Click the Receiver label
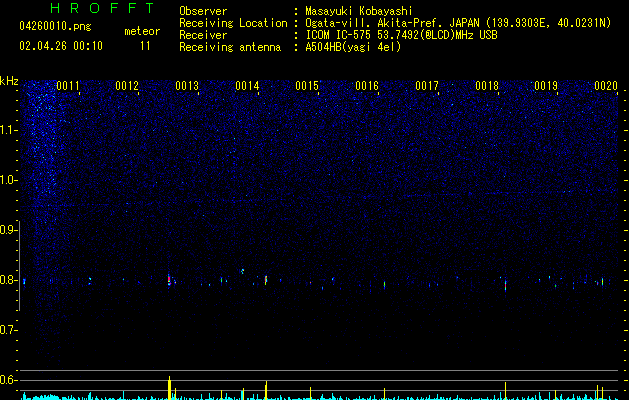The height and width of the screenshot is (400, 629). click(203, 35)
